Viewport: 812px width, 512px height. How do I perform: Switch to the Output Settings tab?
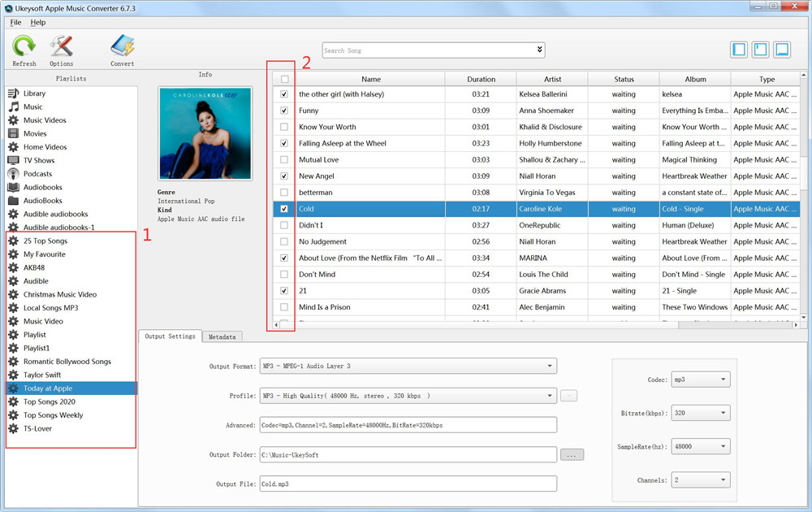(170, 336)
